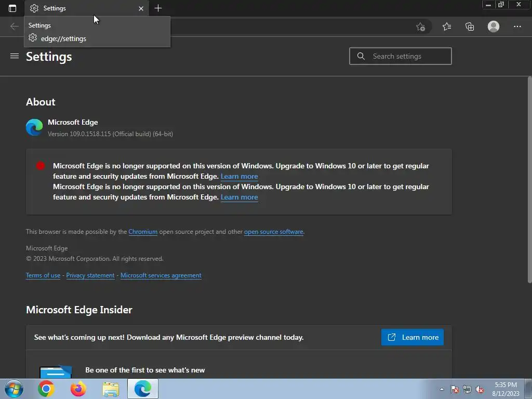Click the version number text
This screenshot has width=532, height=399.
tap(110, 134)
